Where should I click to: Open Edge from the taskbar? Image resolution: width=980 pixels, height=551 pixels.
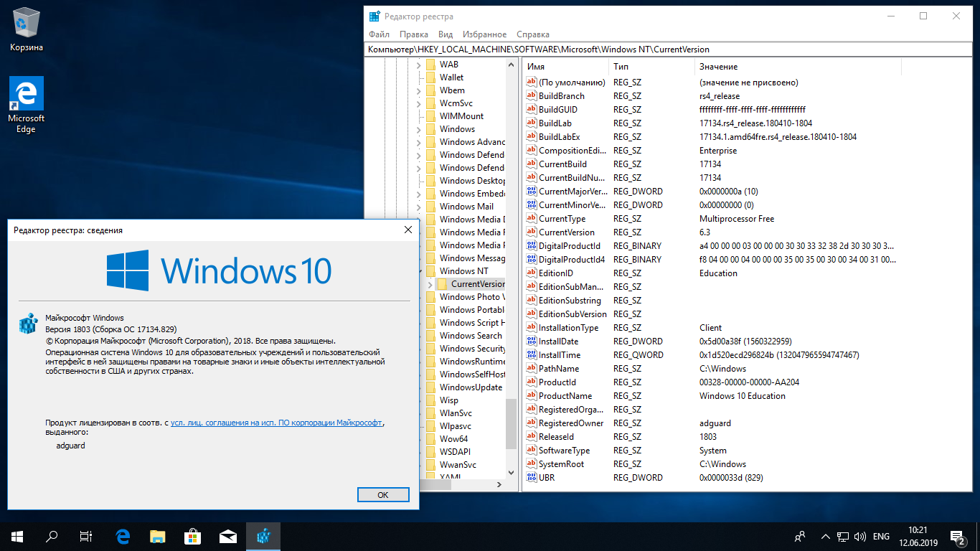tap(123, 536)
